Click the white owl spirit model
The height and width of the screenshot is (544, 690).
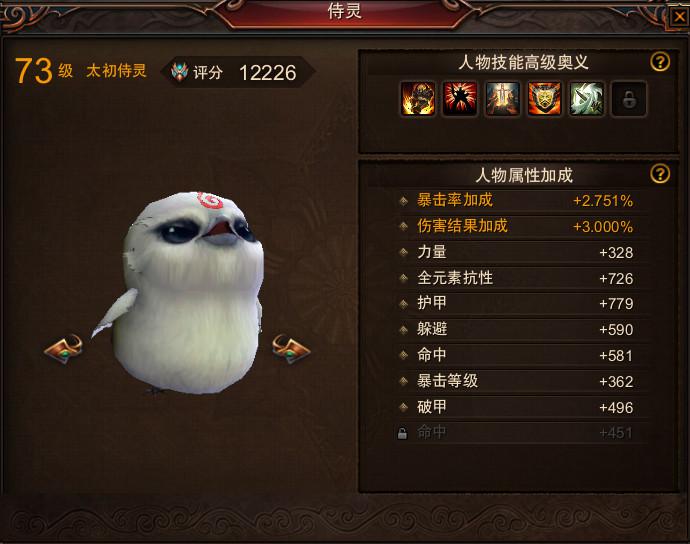pyautogui.click(x=185, y=293)
